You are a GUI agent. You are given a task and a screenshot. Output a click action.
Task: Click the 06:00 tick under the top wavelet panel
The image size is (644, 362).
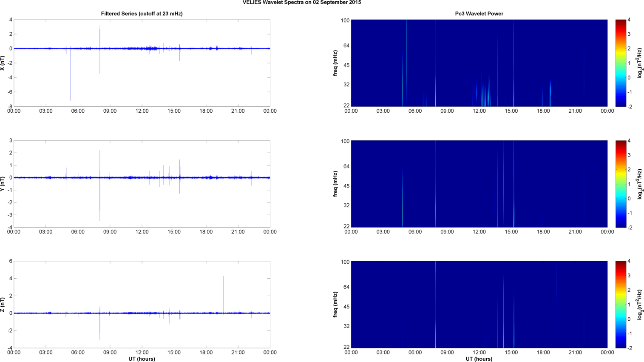tap(415, 111)
